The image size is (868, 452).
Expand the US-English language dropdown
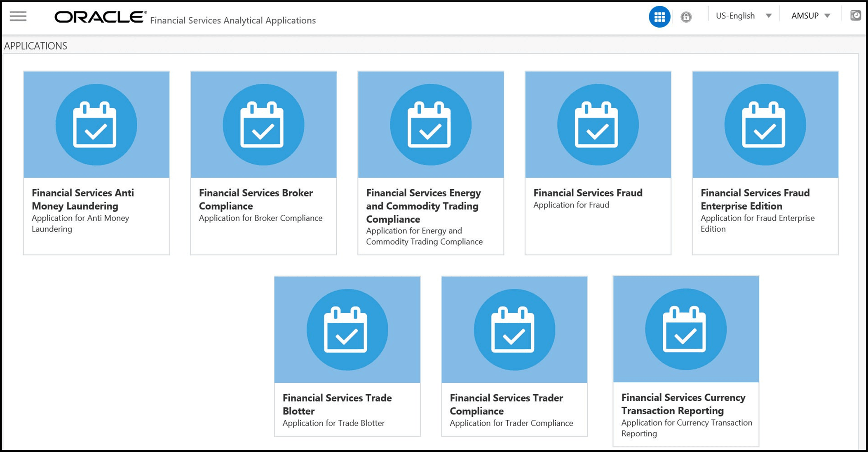pos(768,16)
